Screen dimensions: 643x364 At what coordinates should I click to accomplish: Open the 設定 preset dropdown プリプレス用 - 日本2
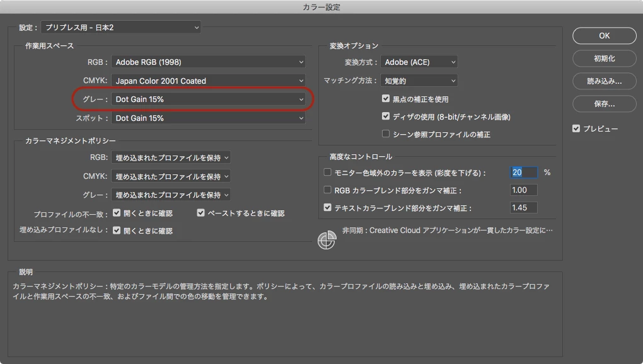click(x=121, y=28)
